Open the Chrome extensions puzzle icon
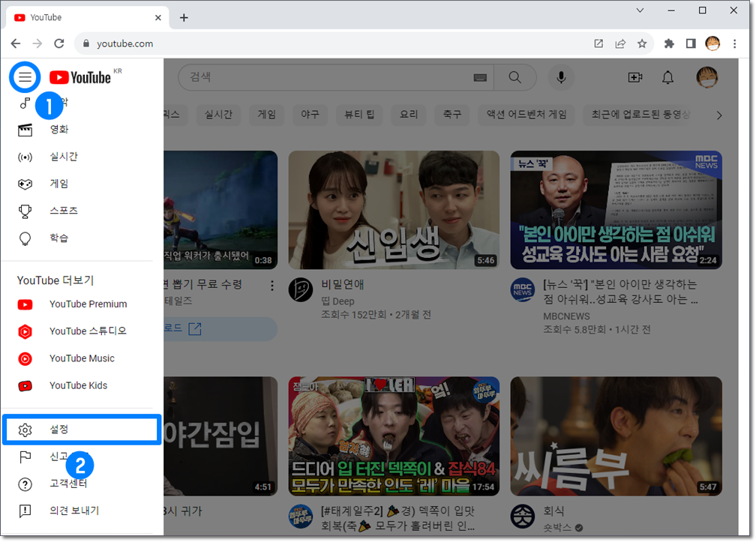The height and width of the screenshot is (542, 756). tap(669, 43)
